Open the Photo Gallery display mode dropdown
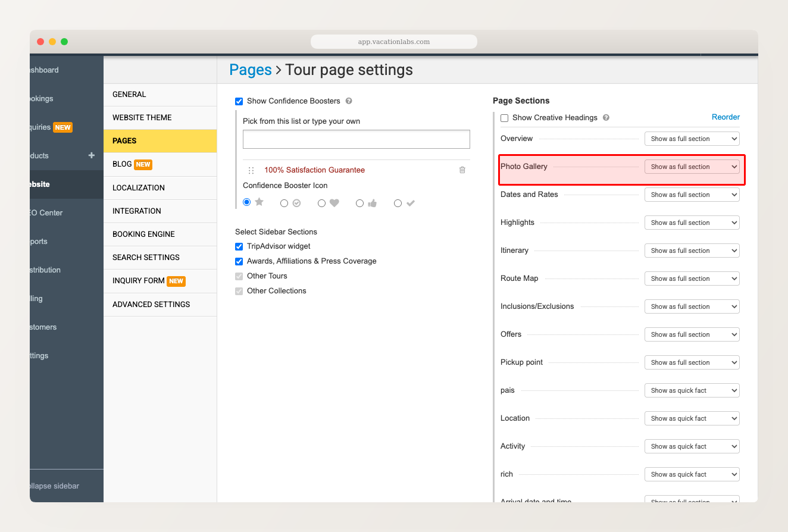788x532 pixels. [x=692, y=167]
